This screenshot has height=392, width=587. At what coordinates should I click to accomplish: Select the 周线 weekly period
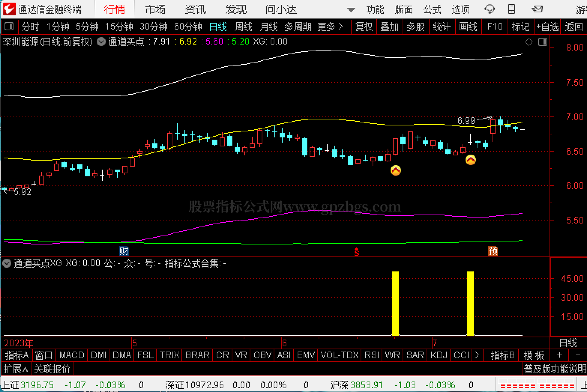pos(244,27)
